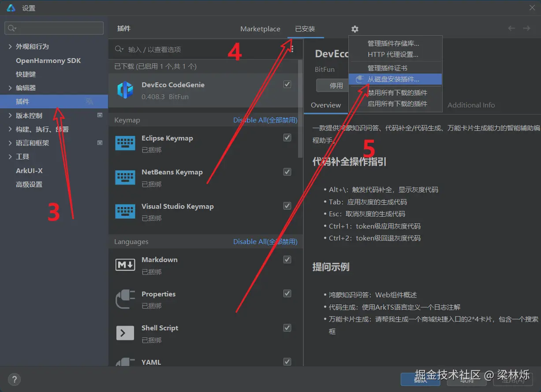Screen dimensions: 541x392
Task: Click the Properties plugin plug icon
Action: tap(125, 299)
